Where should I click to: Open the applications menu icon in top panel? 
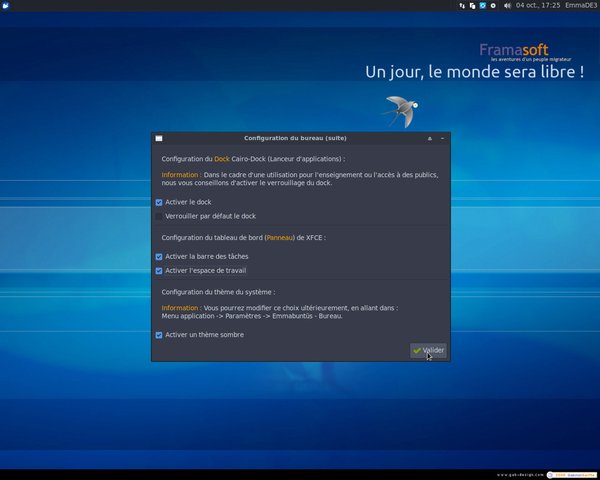[5, 5]
